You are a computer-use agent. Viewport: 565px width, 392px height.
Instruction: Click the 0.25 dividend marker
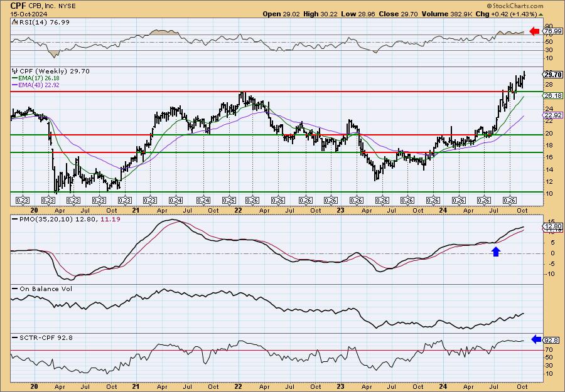pyautogui.click(x=229, y=201)
